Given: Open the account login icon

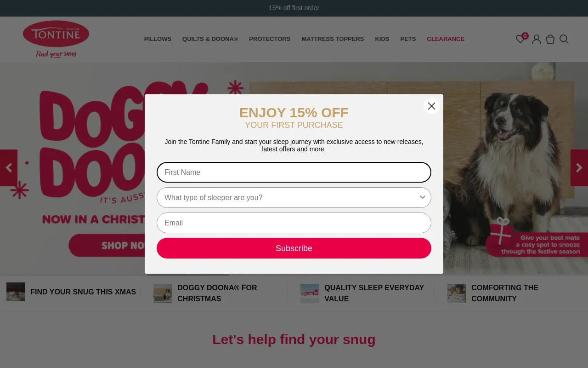Looking at the screenshot, I should pyautogui.click(x=537, y=39).
